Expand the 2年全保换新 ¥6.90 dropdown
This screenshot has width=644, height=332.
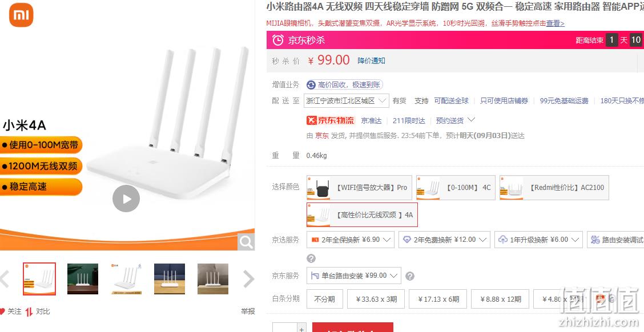tap(351, 240)
